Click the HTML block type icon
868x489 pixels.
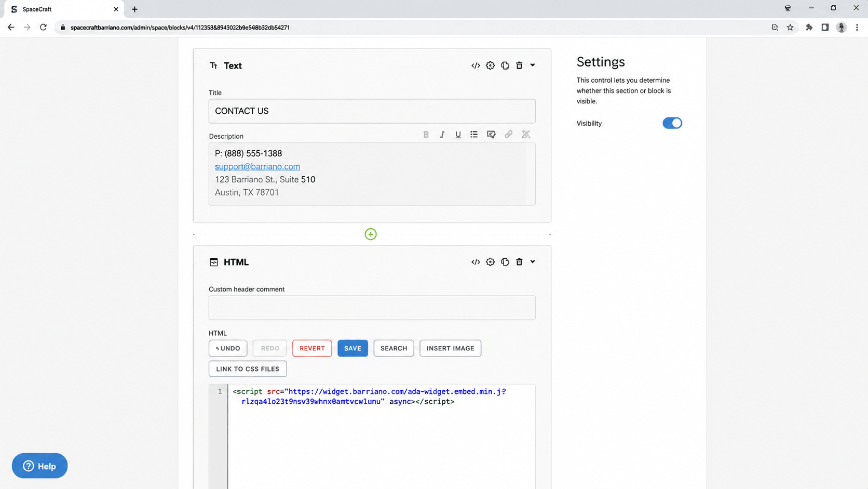213,262
